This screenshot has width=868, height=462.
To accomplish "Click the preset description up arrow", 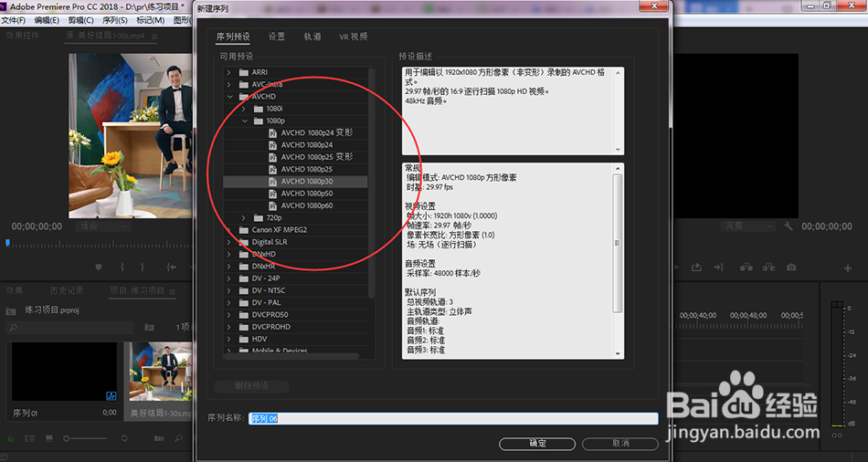I will coord(619,72).
